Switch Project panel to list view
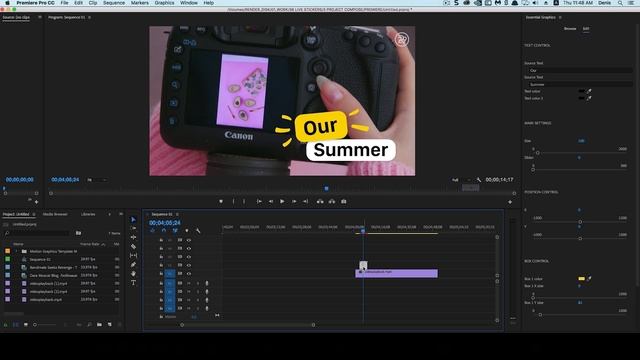This screenshot has height=360, width=640. pos(16,324)
